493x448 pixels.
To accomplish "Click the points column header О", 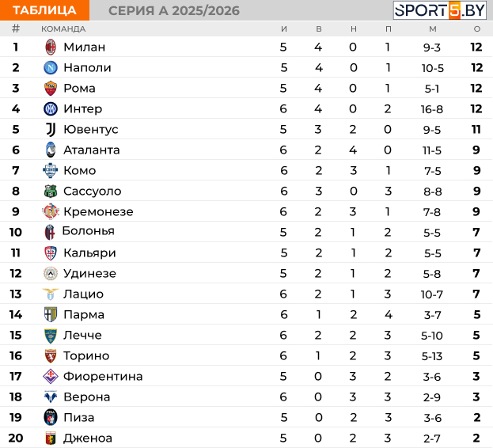I will pyautogui.click(x=476, y=28).
